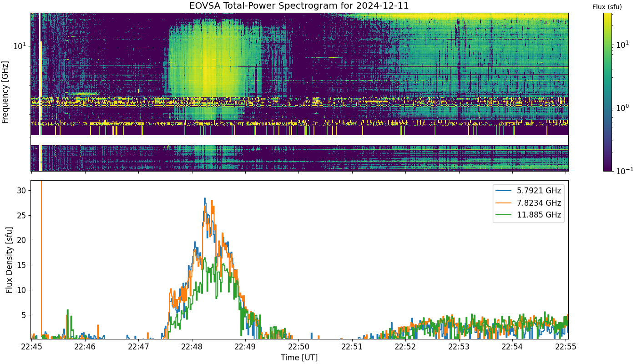Click the 20 flux density tick label

[22, 240]
